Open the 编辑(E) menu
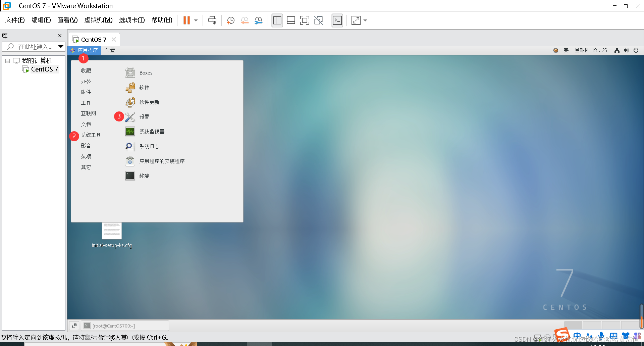Screen dimensions: 644x346 (x=41, y=20)
